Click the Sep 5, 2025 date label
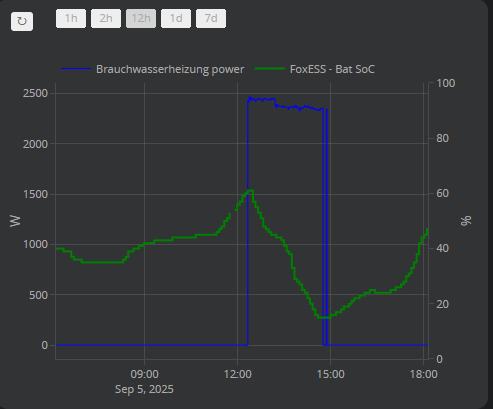493x409 pixels. [144, 389]
